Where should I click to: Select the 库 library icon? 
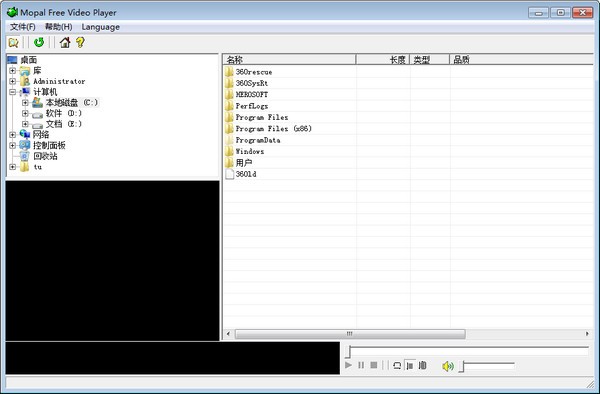(x=25, y=70)
